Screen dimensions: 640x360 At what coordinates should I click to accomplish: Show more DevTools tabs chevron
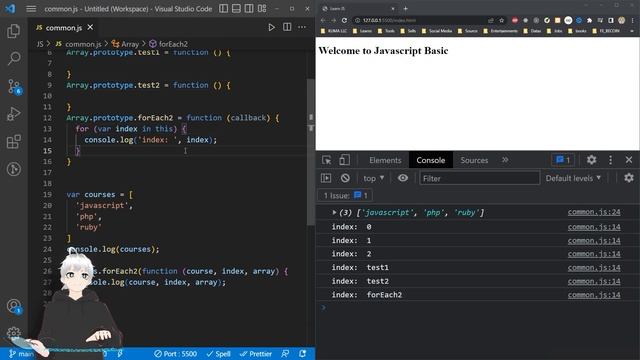pyautogui.click(x=505, y=160)
